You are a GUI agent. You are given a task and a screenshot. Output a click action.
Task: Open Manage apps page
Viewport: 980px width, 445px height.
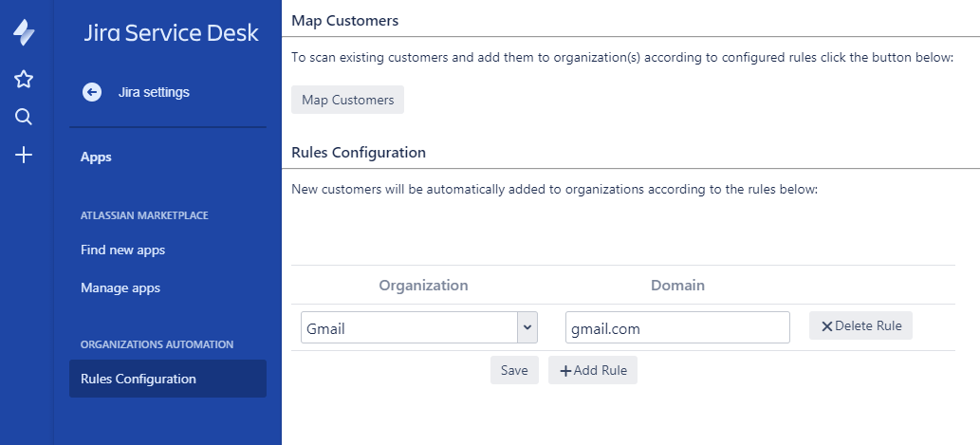pos(120,287)
